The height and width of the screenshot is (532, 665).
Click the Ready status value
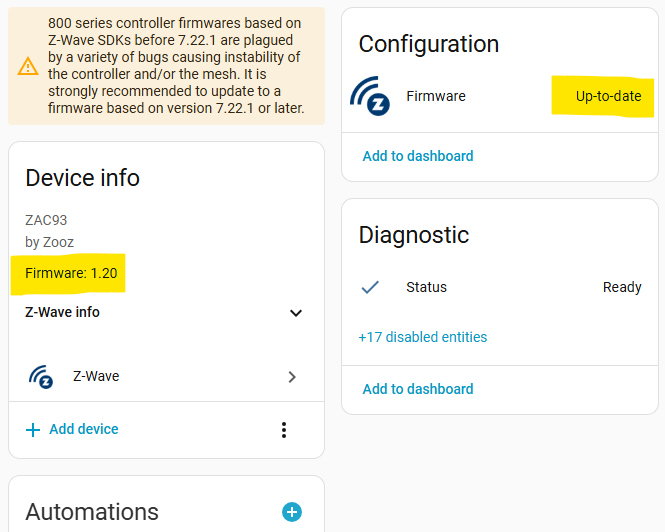click(622, 287)
